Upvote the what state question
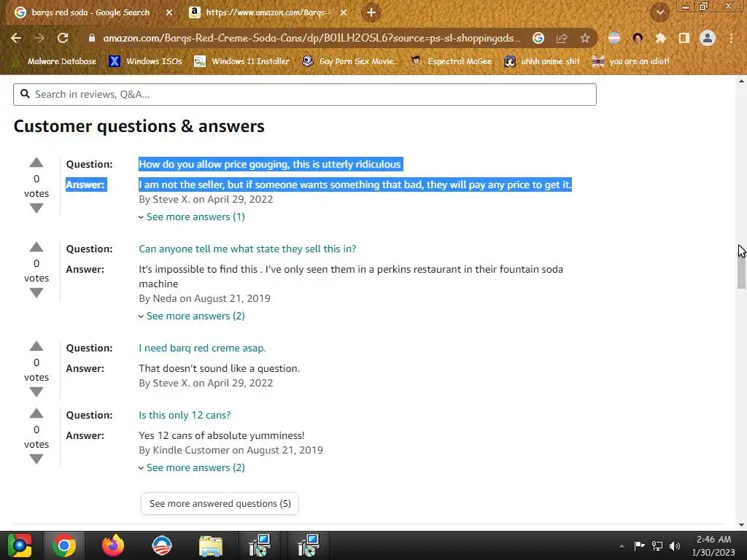747x560 pixels. [36, 247]
